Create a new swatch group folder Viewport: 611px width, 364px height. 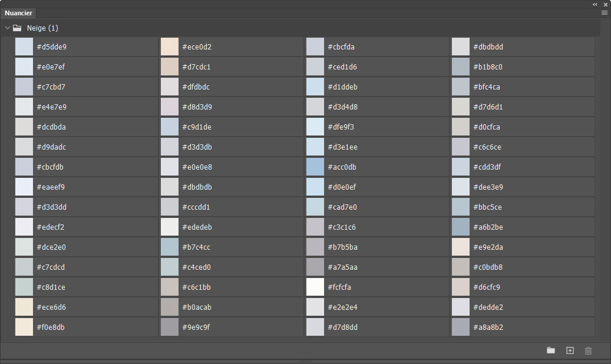(550, 350)
